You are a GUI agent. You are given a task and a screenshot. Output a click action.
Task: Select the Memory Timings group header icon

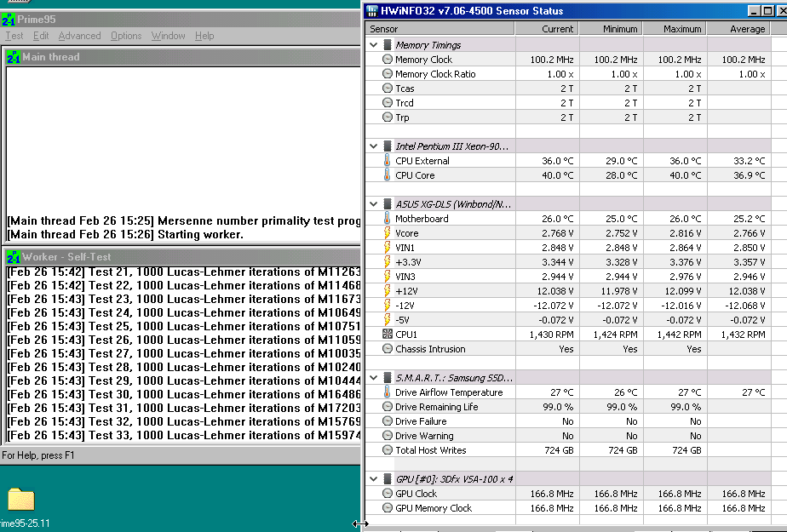(x=387, y=45)
